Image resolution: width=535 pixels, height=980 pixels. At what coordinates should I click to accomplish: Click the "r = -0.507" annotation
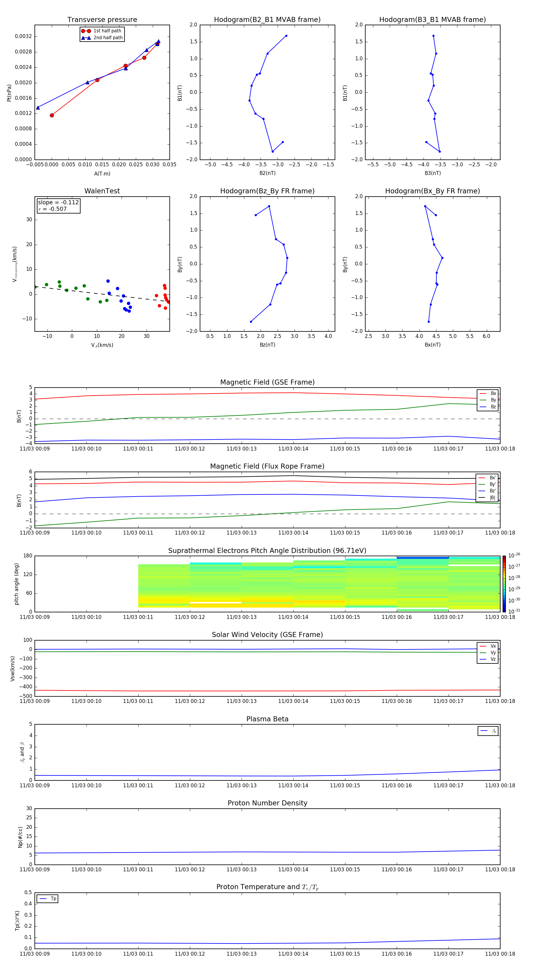[52, 209]
